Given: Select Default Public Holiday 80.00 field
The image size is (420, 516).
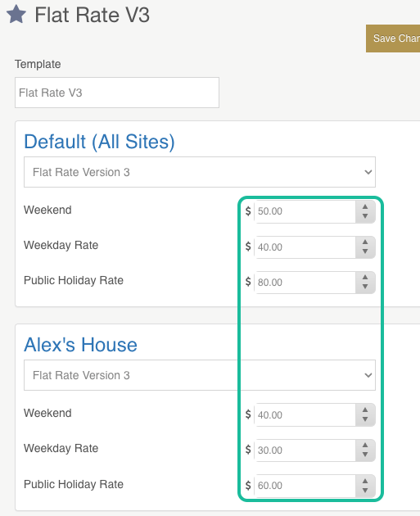Looking at the screenshot, I should coord(305,283).
